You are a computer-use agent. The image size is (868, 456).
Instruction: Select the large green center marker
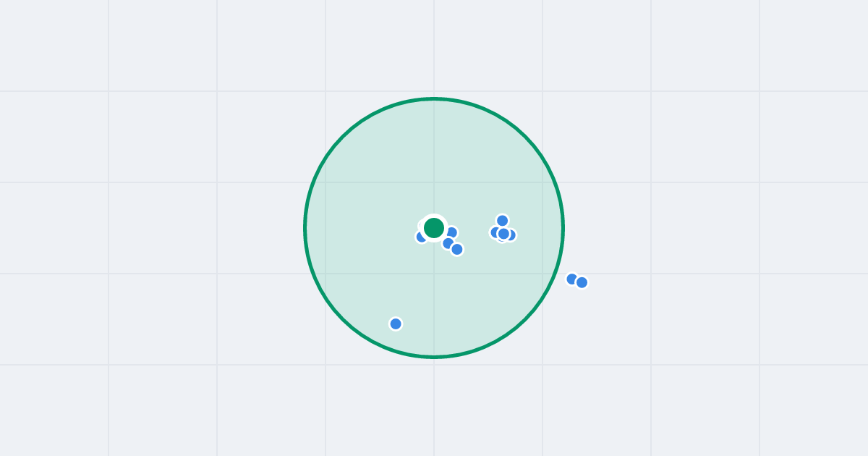pos(434,228)
